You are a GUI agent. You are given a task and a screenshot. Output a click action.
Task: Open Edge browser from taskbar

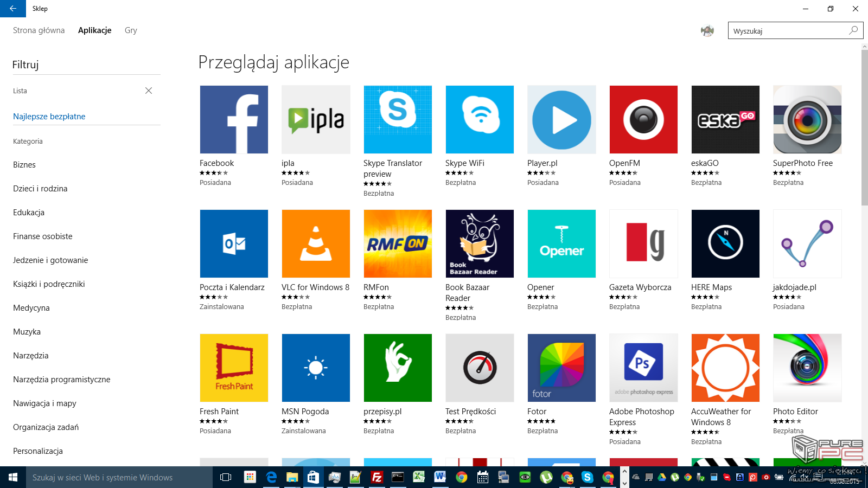point(271,477)
